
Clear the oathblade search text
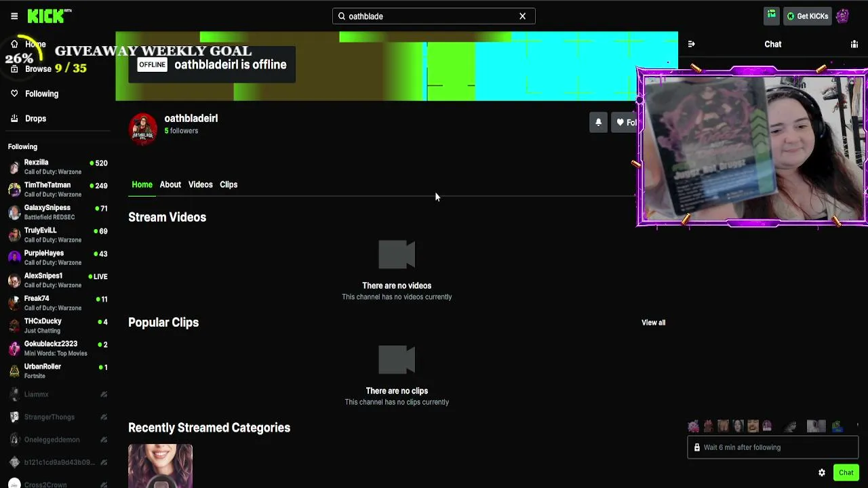click(522, 16)
